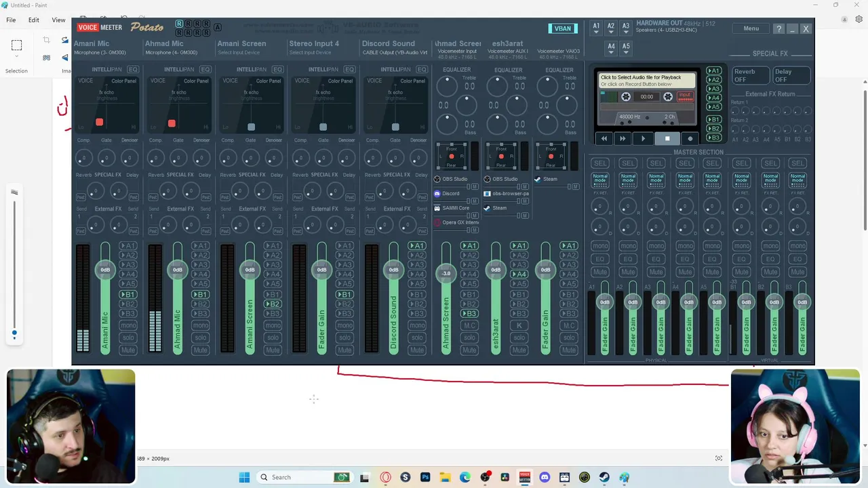
Task: Click Voicemeeter icon in the taskbar
Action: click(524, 477)
